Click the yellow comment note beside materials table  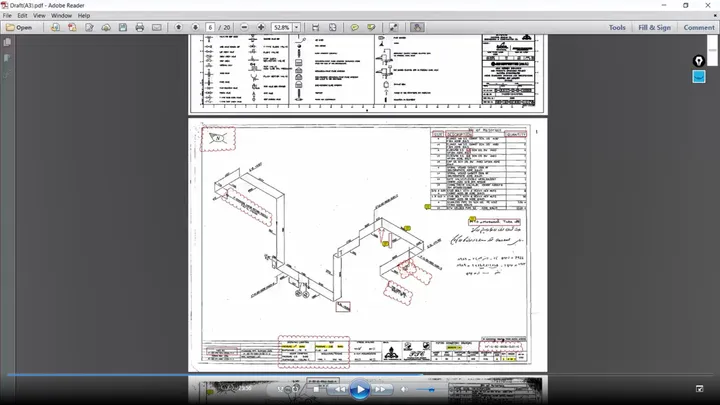428,207
